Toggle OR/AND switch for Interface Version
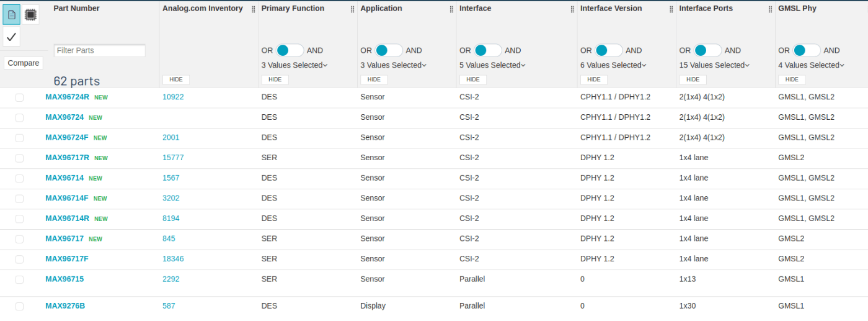The height and width of the screenshot is (321, 868). click(x=609, y=50)
